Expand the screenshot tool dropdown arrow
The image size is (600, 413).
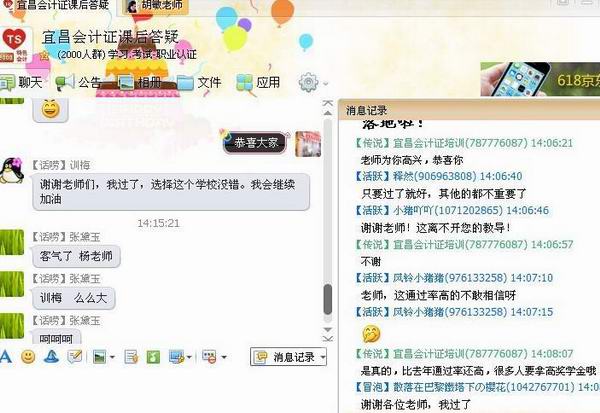(x=189, y=357)
